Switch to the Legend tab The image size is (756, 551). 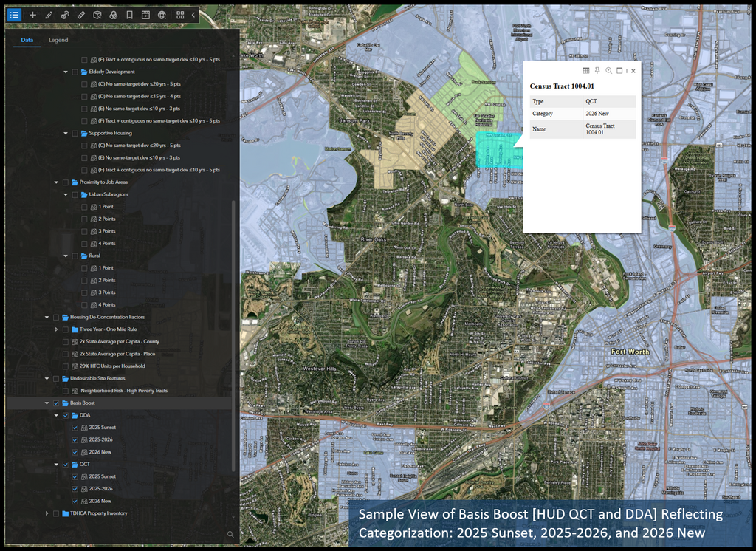pyautogui.click(x=58, y=40)
